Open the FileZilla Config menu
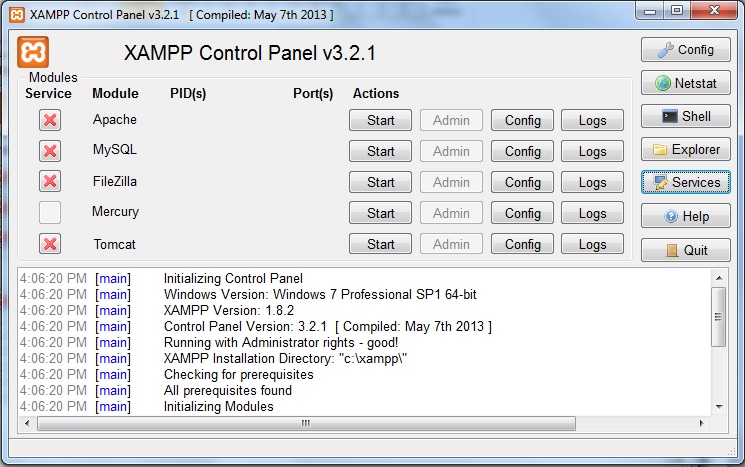The image size is (745, 467). 522,182
